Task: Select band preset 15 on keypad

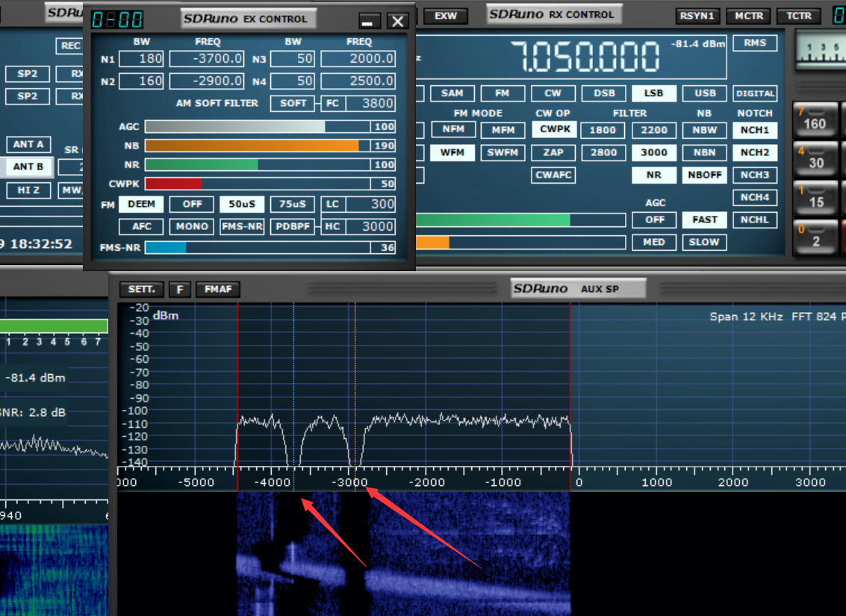Action: [815, 198]
